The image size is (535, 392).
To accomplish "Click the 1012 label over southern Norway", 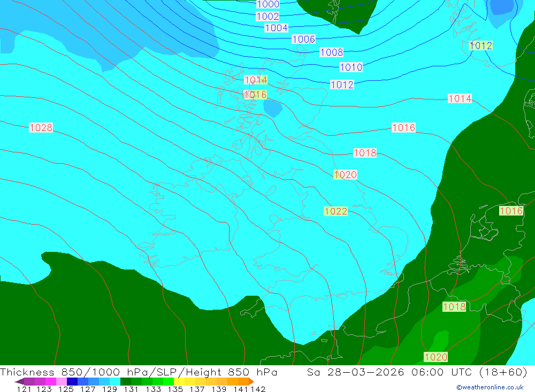I will point(481,45).
